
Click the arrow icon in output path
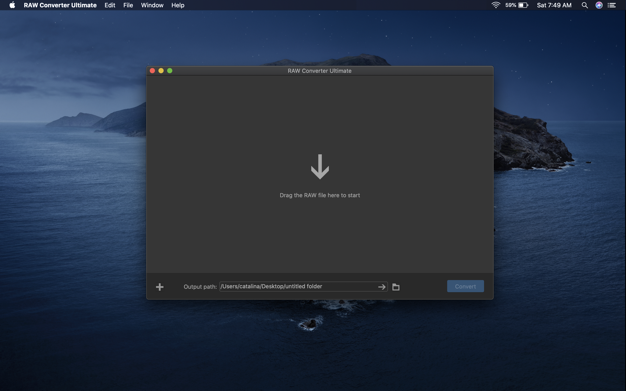(382, 287)
